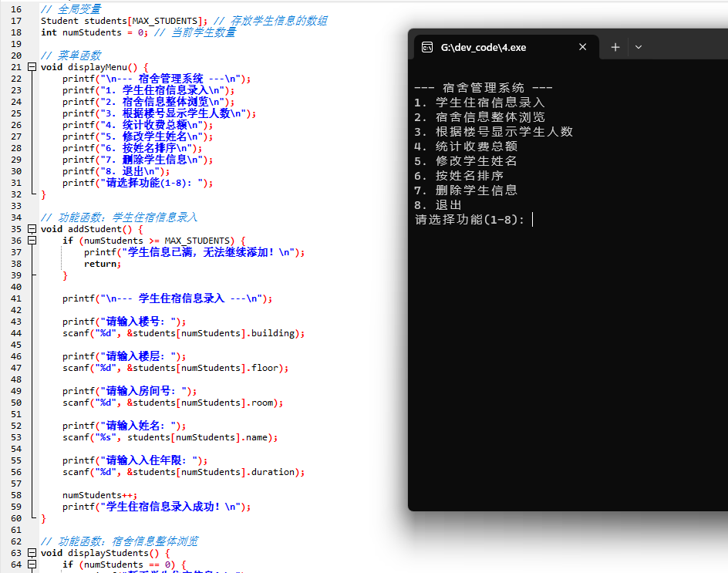Click terminal line 6. 按姓名排序
This screenshot has width=728, height=573.
[459, 176]
